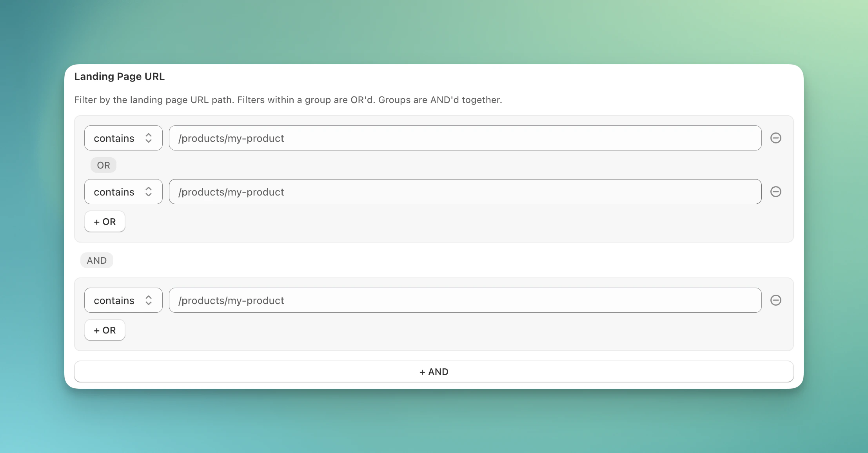This screenshot has height=453, width=868.
Task: Remove the filter row in the bottom group
Action: 775,300
